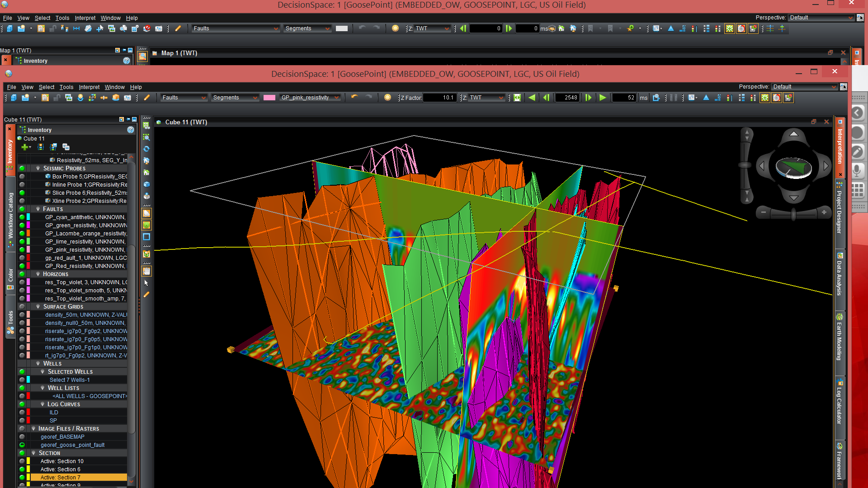Viewport: 868px width, 488px height.
Task: Select the Active: Section 7 row
Action: point(78,478)
